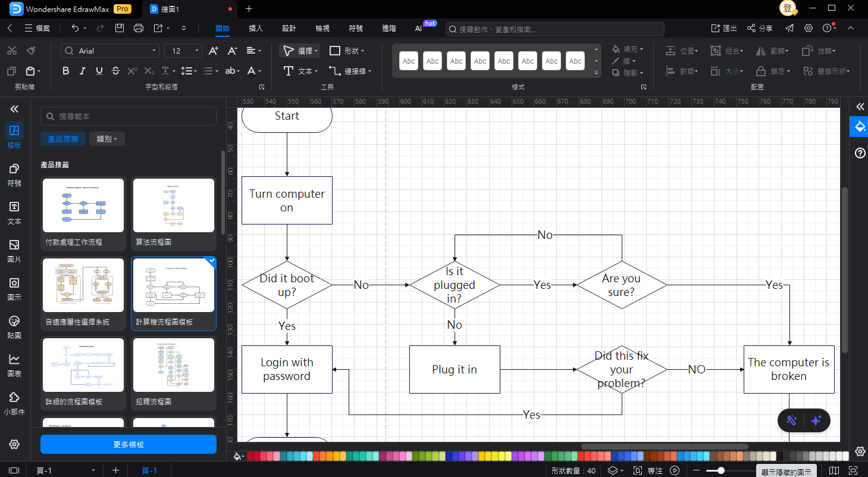Click the Share button in top right
This screenshot has height=477, width=868.
pyautogui.click(x=760, y=28)
